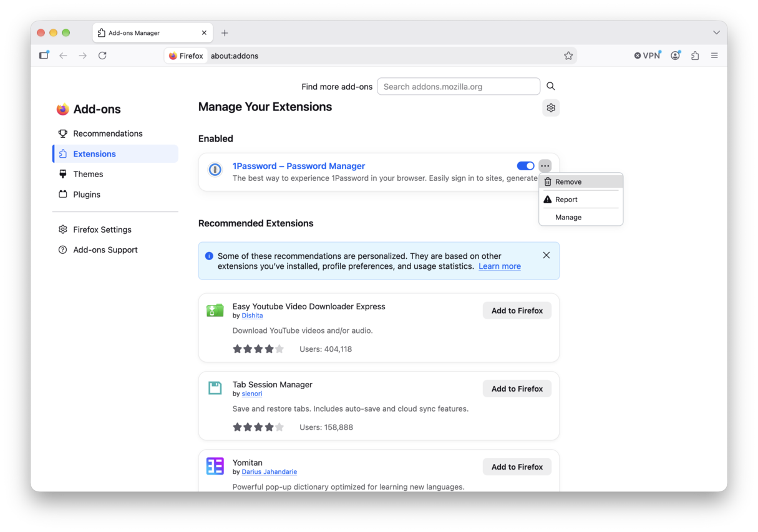This screenshot has height=532, width=758.
Task: Click the 1Password more options button
Action: 545,166
